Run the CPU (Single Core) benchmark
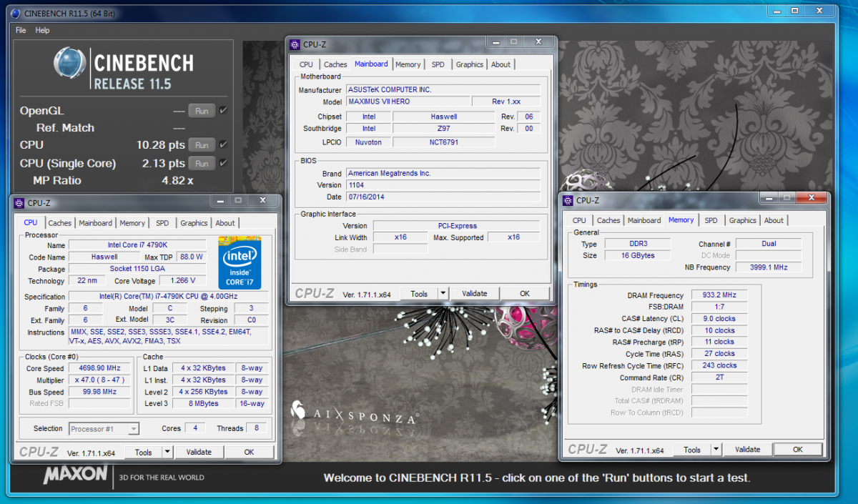Screen dimensions: 858x504 202,164
